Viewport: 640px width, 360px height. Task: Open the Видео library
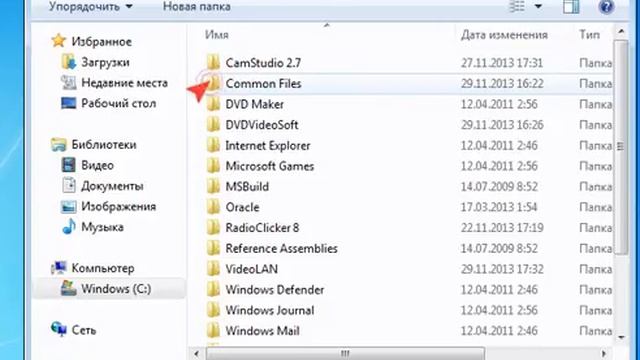97,165
